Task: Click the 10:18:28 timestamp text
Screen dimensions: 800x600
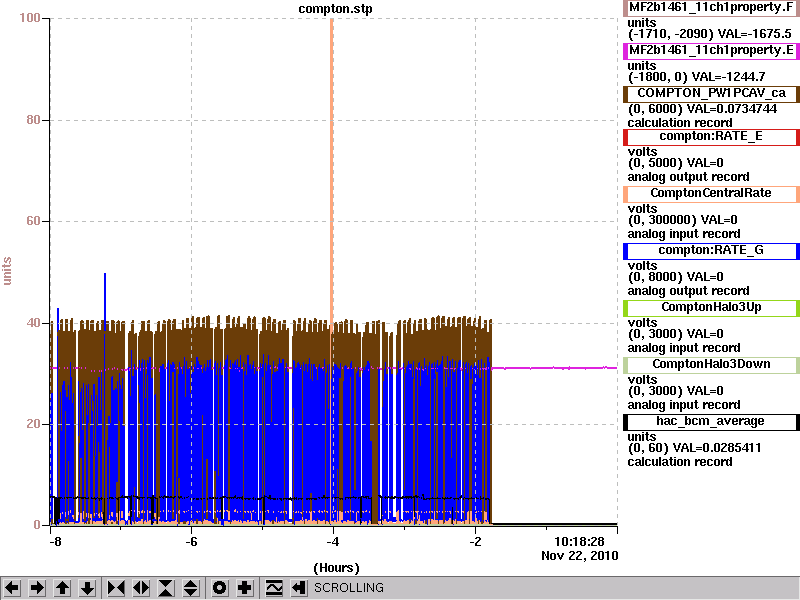Action: (579, 542)
